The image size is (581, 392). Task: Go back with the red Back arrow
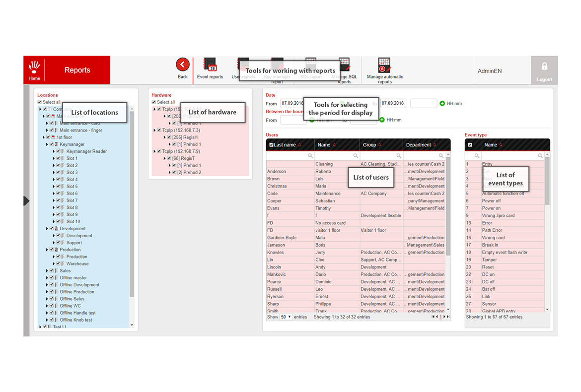[182, 65]
